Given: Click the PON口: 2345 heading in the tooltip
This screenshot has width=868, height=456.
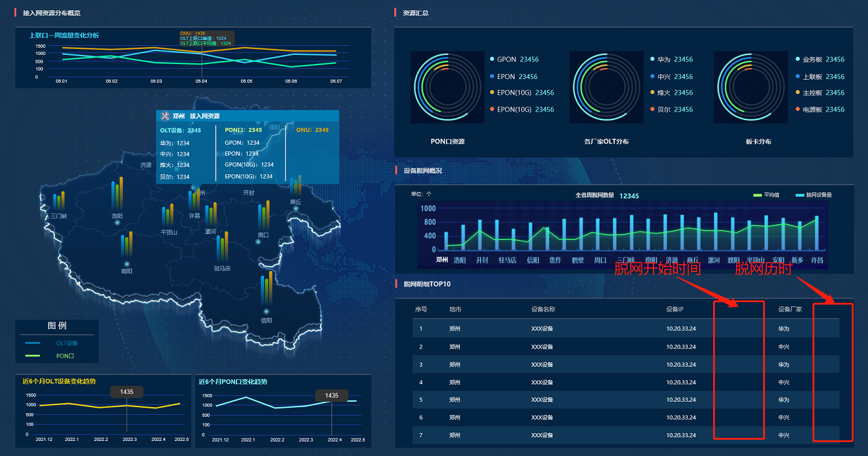Looking at the screenshot, I should tap(244, 130).
